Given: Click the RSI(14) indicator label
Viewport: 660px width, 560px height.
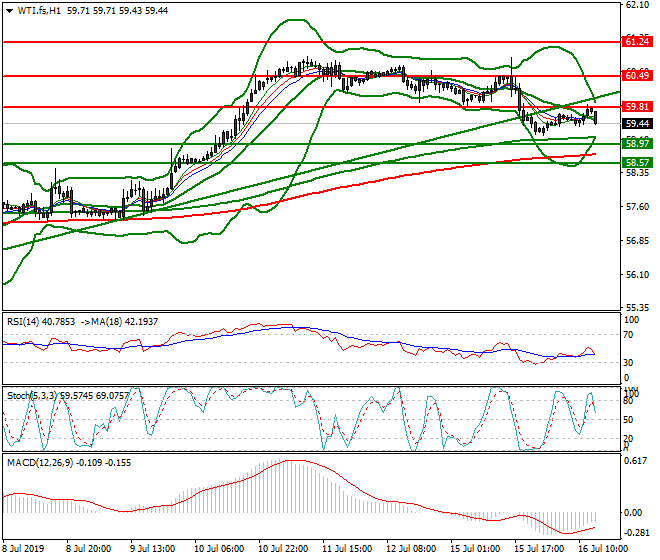Looking at the screenshot, I should [x=24, y=321].
